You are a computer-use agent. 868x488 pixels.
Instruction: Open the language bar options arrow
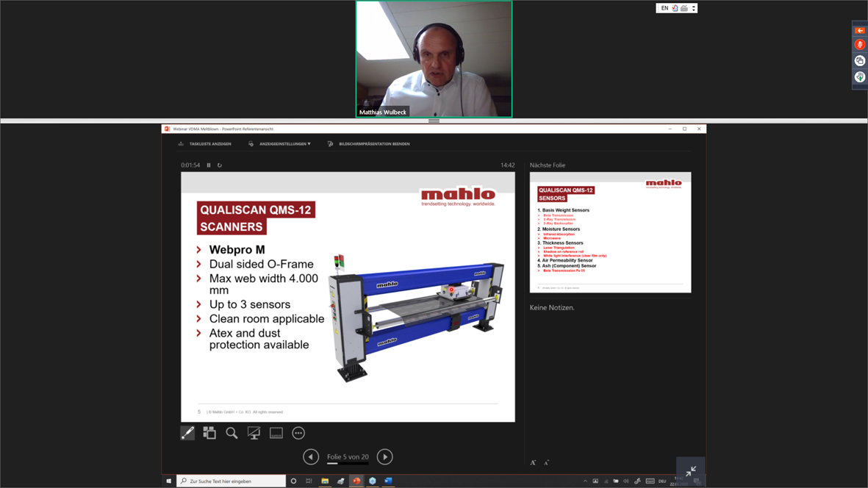click(x=694, y=8)
